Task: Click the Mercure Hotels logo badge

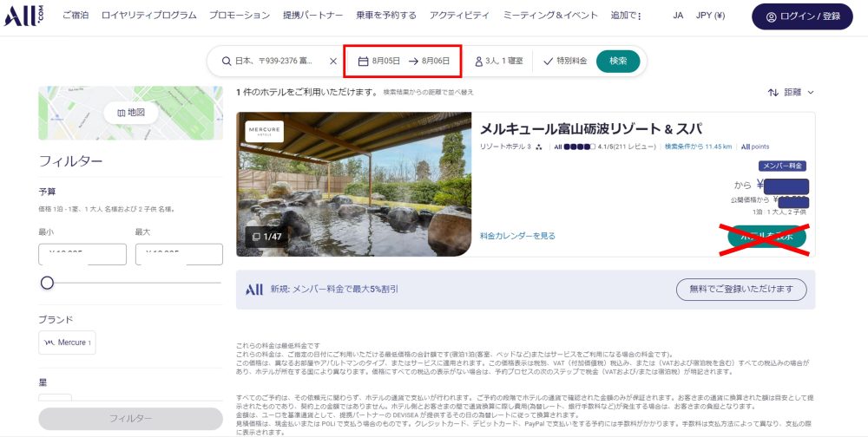Action: pos(265,132)
